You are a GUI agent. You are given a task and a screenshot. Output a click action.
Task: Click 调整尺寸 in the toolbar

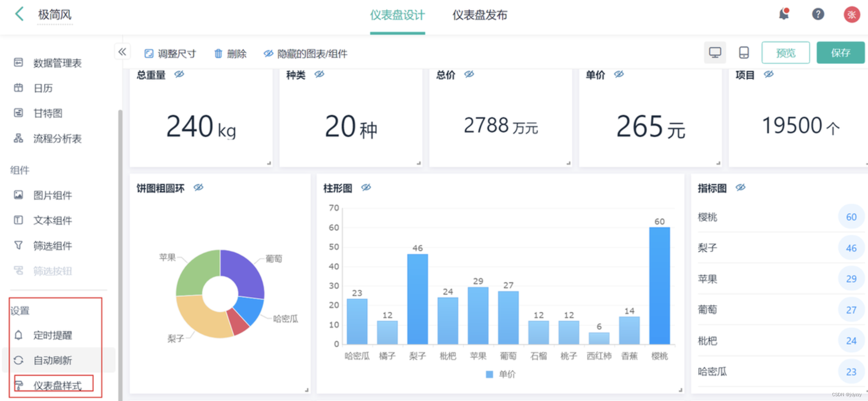pyautogui.click(x=170, y=54)
